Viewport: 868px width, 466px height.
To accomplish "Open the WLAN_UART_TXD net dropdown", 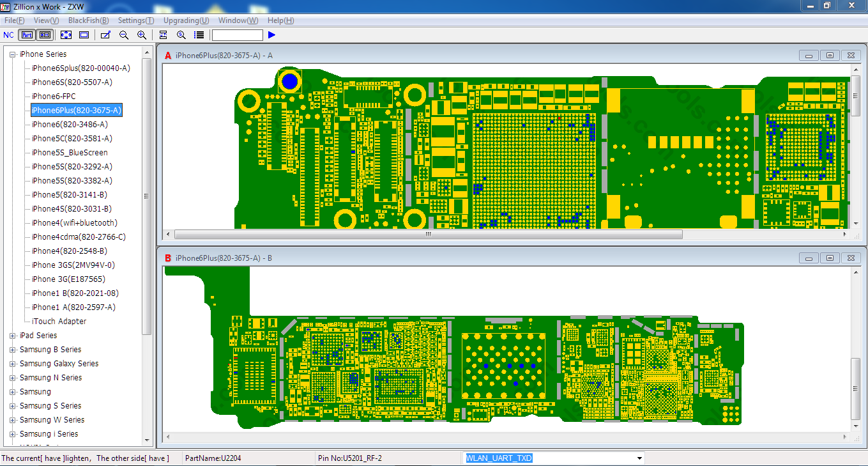I will [639, 458].
